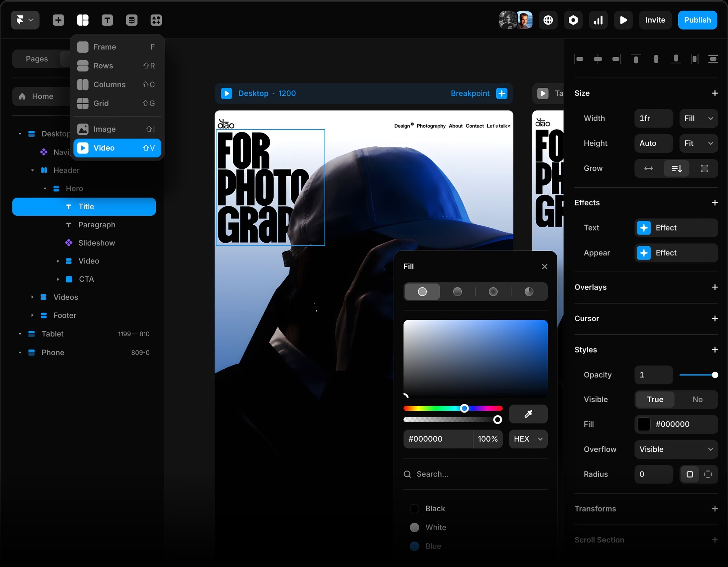Enable per-corner radius toggle
The width and height of the screenshot is (728, 567).
pos(708,474)
